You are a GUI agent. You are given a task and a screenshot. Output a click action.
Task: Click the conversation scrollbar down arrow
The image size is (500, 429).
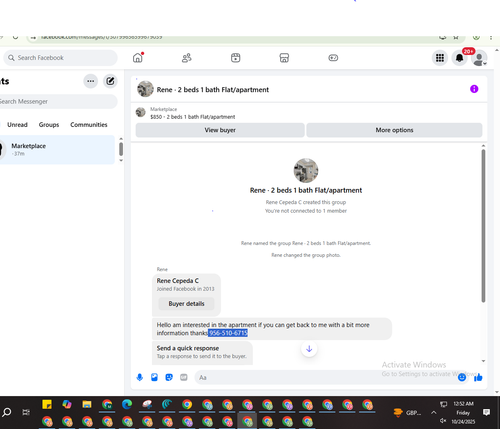[483, 361]
